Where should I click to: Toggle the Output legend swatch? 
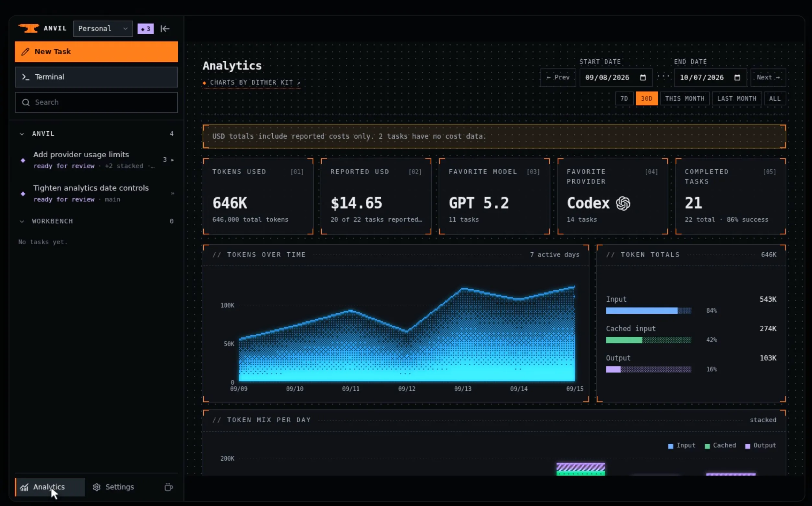[x=747, y=446]
